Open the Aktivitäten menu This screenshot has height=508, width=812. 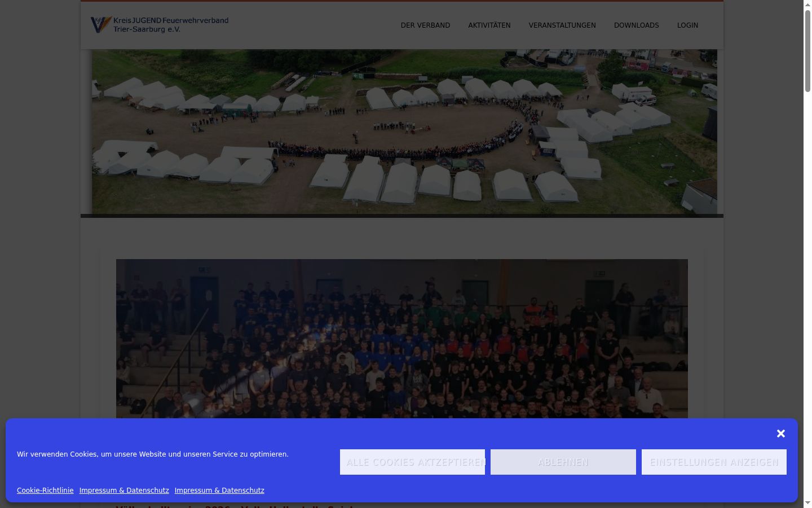coord(489,25)
